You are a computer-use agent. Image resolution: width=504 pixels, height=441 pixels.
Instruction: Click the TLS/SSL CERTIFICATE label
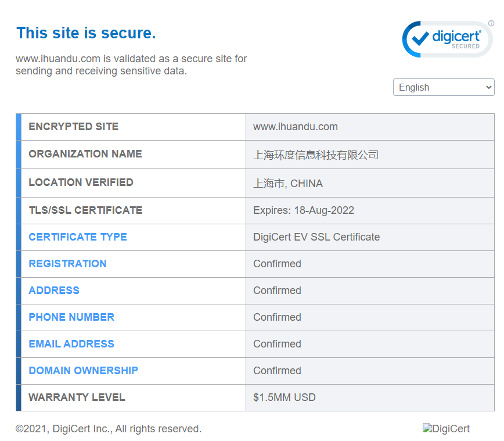[x=85, y=210]
